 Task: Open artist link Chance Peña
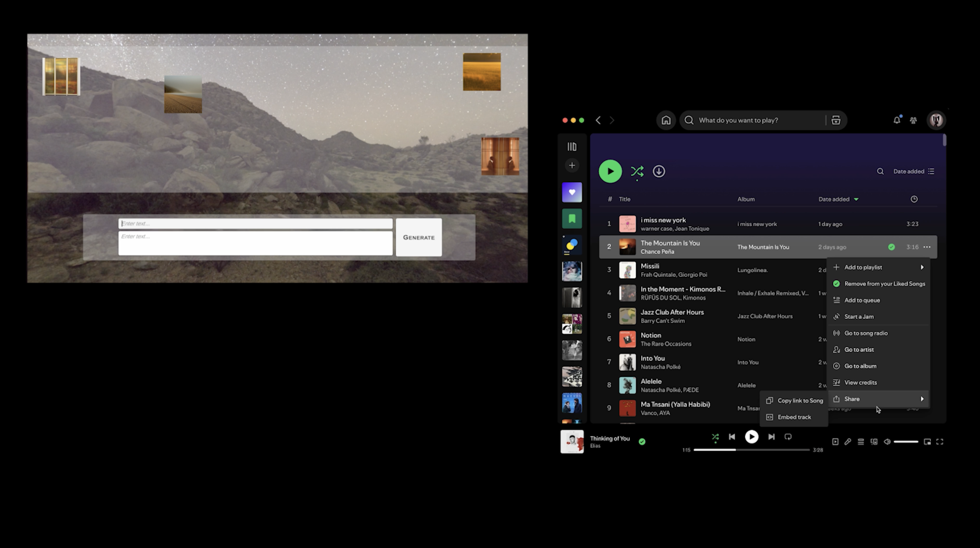657,252
